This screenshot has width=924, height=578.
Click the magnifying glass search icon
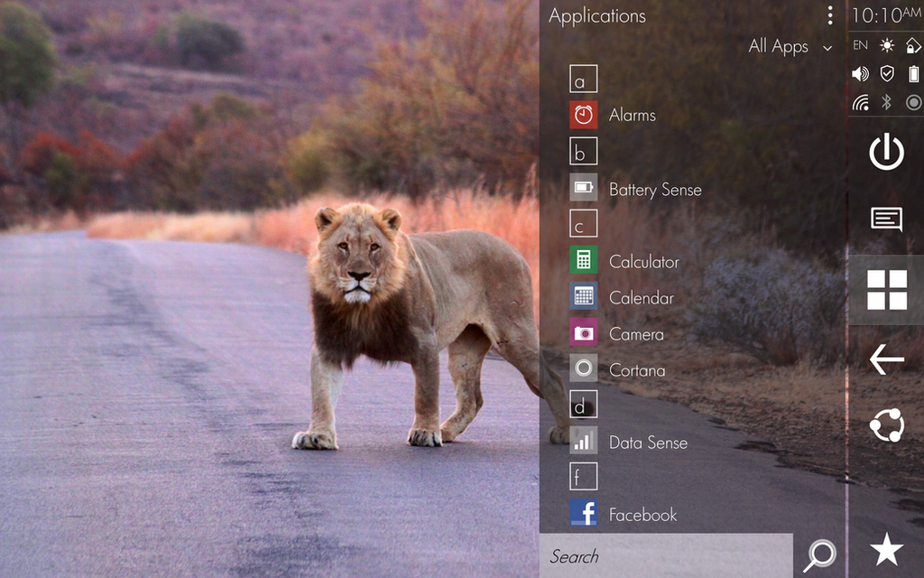[x=819, y=555]
